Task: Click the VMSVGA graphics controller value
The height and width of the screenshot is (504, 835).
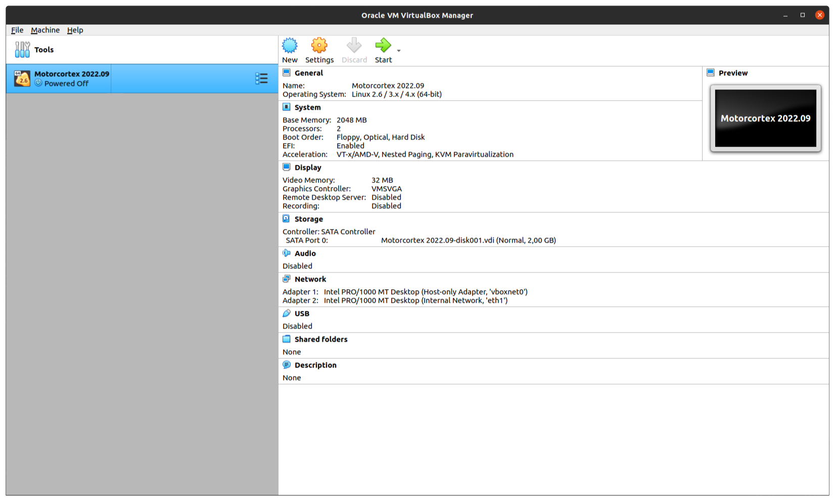Action: (387, 189)
